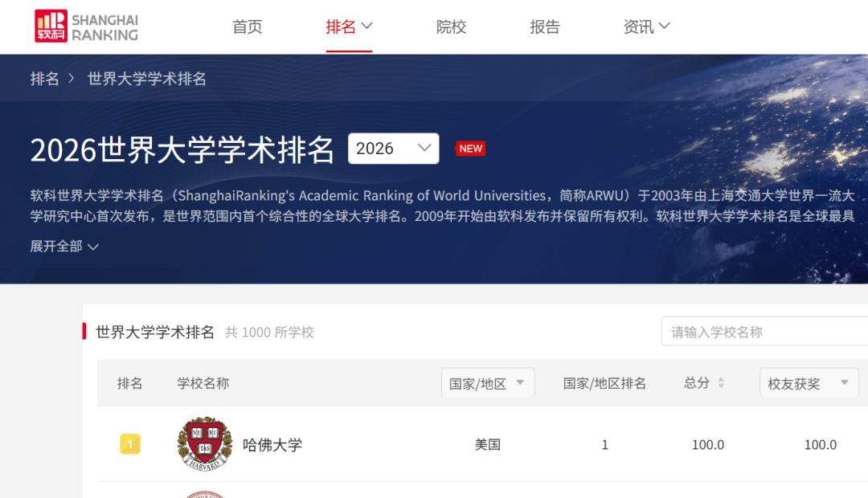Expand the 排名 navigation menu

coord(350,27)
